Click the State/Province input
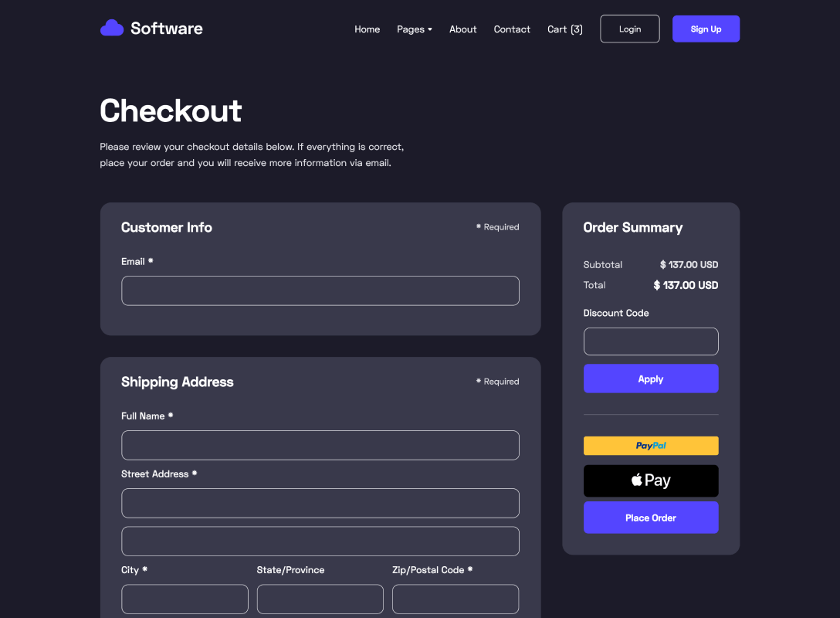This screenshot has height=618, width=840. [320, 599]
